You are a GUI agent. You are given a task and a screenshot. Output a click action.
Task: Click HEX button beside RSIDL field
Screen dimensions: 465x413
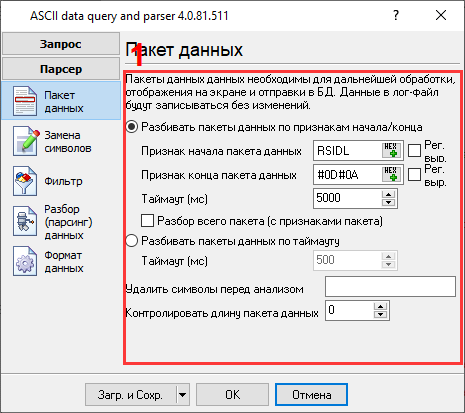[x=391, y=150]
